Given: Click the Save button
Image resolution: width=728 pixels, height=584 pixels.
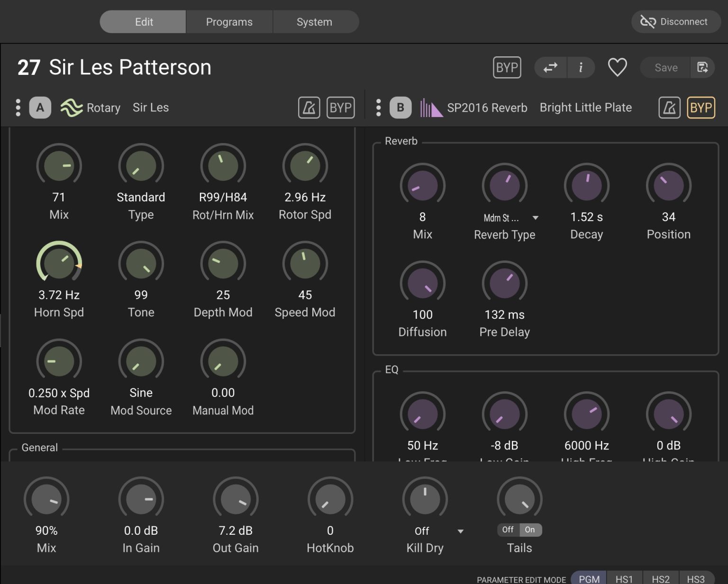Looking at the screenshot, I should pyautogui.click(x=666, y=68).
